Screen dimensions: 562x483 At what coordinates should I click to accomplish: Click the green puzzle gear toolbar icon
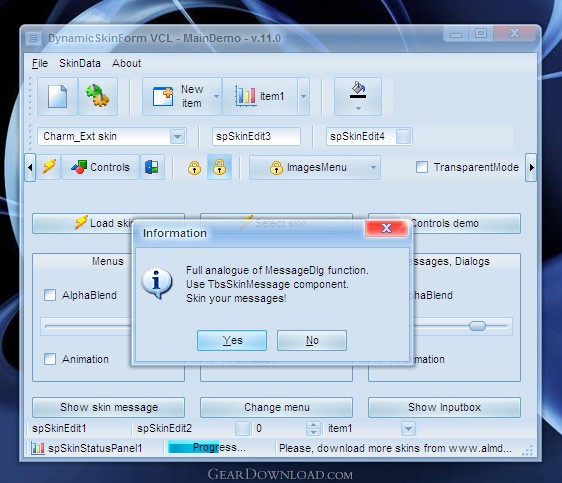tap(97, 96)
